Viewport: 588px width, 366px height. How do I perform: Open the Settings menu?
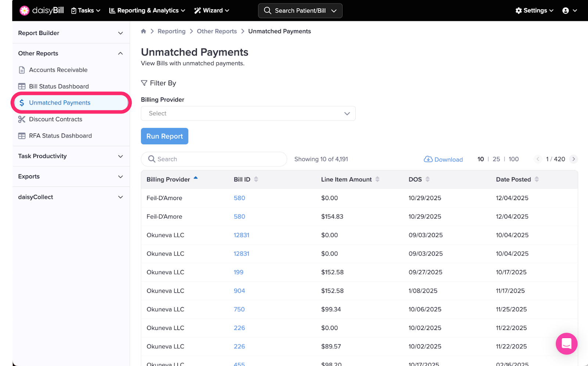(x=534, y=11)
